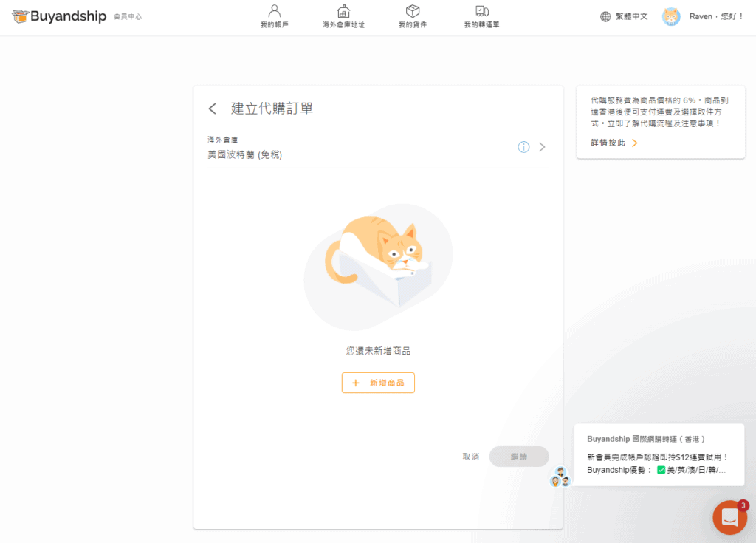Open 我的貨件 parcel box icon
This screenshot has width=756, height=543.
412,11
